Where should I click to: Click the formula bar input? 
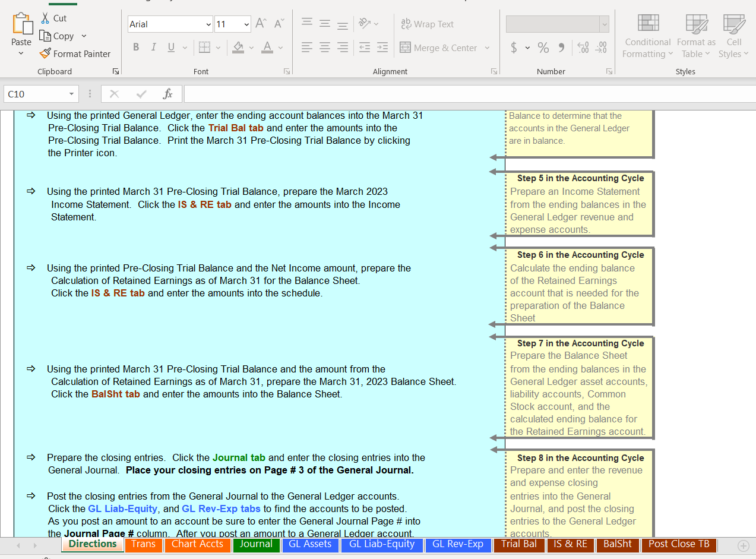pos(469,94)
